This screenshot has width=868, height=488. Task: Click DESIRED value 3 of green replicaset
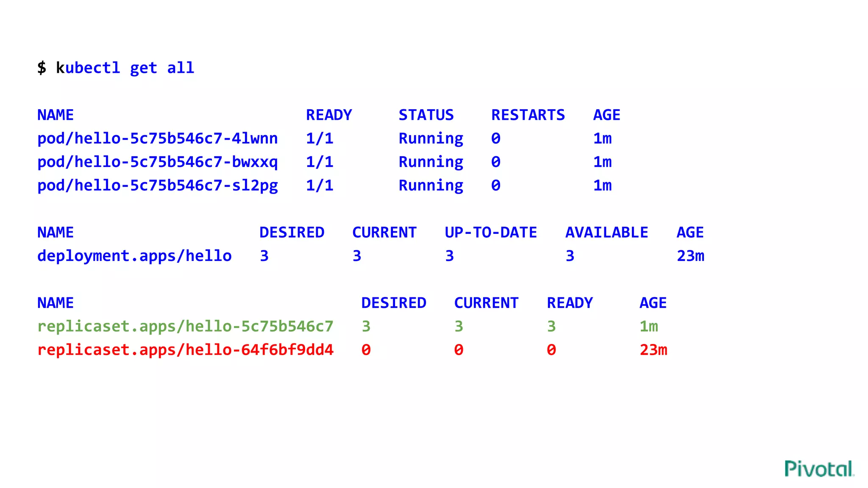[366, 326]
